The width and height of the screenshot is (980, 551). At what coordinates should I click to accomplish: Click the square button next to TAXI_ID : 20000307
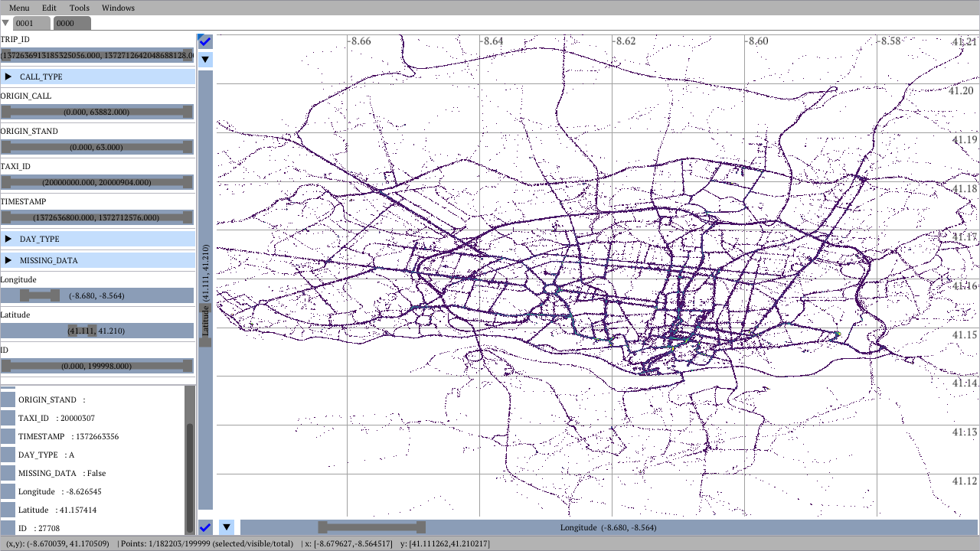(x=8, y=418)
